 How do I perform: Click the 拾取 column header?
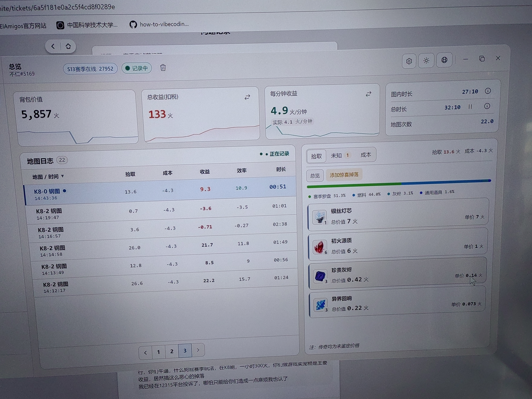pyautogui.click(x=130, y=174)
